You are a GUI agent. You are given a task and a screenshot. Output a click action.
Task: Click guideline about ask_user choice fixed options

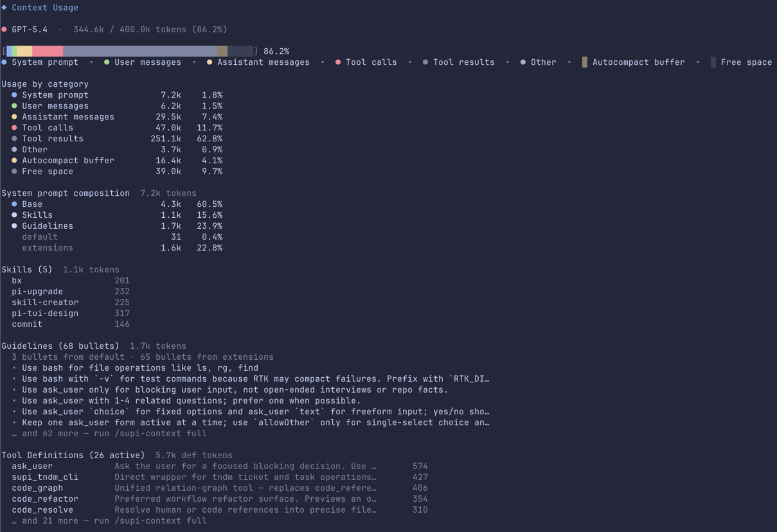251,412
